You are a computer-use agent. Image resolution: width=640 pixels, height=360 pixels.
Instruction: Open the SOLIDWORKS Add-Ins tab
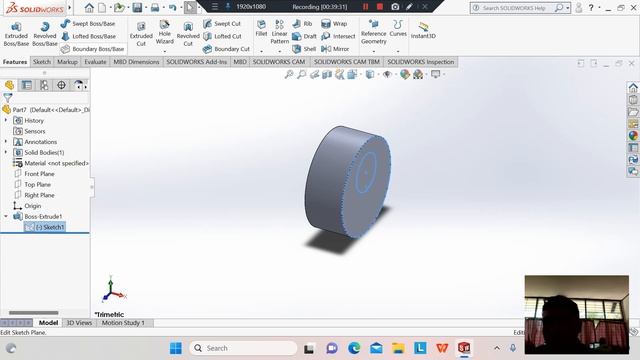(197, 62)
